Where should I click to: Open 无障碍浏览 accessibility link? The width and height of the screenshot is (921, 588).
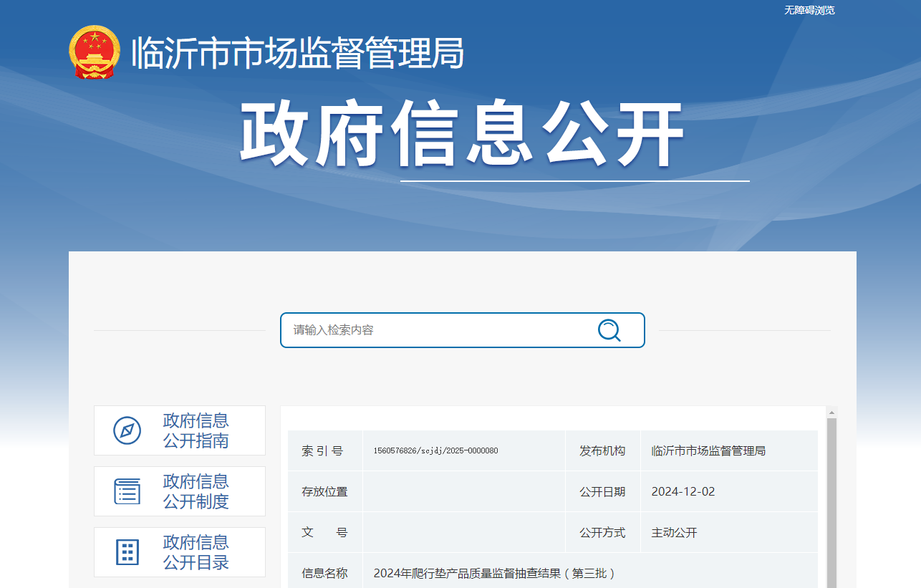(x=809, y=10)
